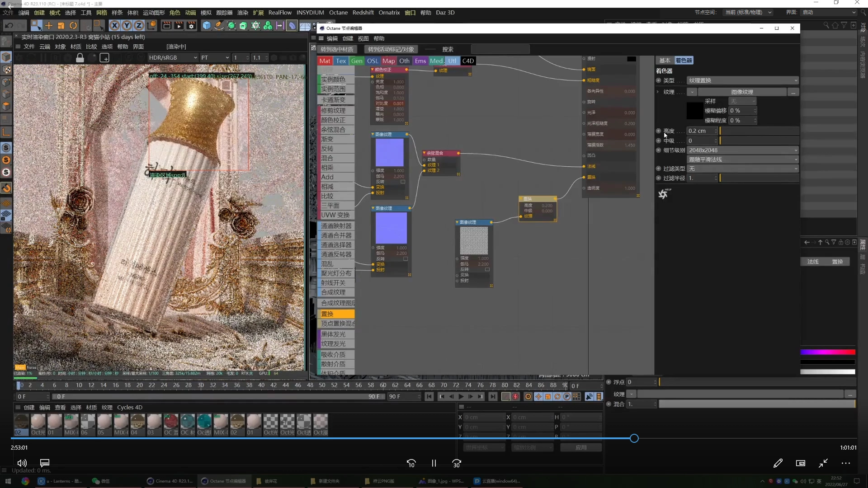Select the Ems node filter tab

point(420,61)
